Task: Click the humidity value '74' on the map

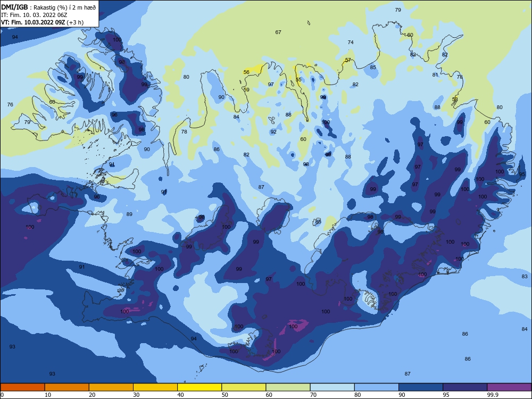Action: pos(351,43)
